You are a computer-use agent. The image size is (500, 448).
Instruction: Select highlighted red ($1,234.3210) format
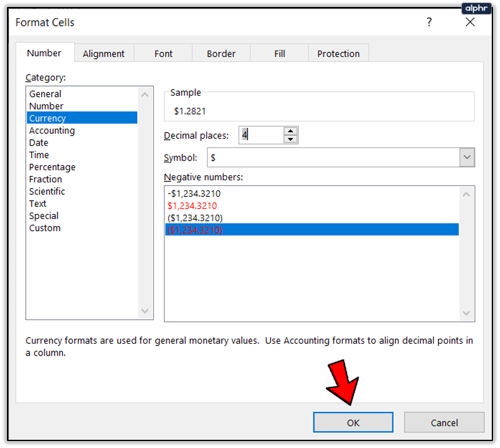pyautogui.click(x=312, y=230)
